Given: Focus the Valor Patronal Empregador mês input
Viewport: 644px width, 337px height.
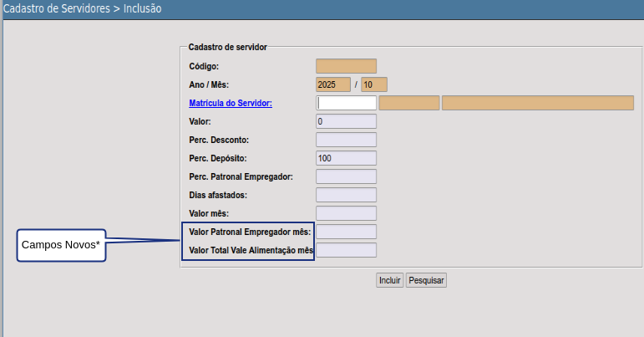Looking at the screenshot, I should click(x=346, y=232).
